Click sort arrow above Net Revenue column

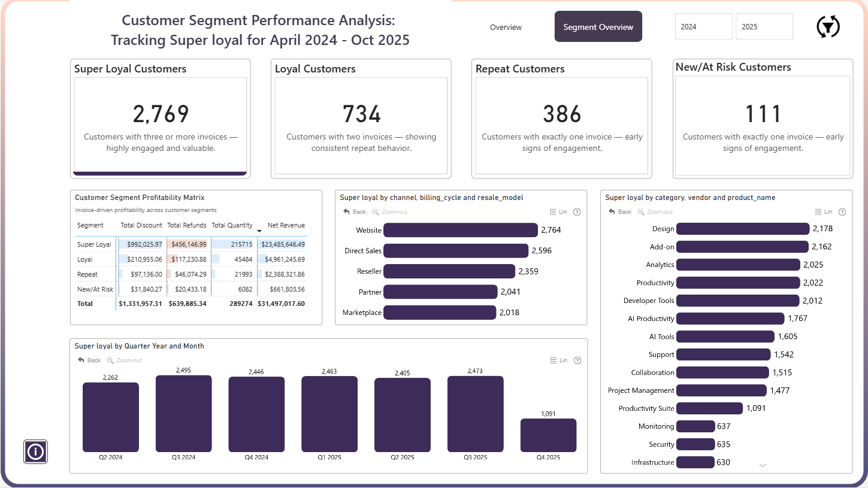click(259, 231)
